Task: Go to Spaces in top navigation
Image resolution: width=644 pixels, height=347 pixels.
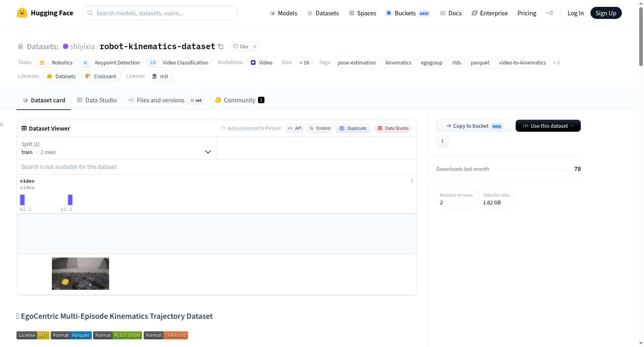Action: [x=363, y=13]
